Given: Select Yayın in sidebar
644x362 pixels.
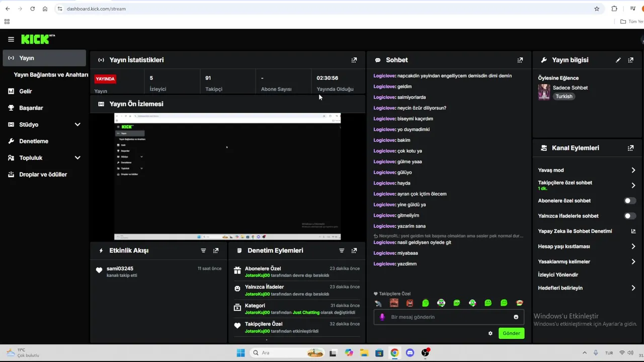Looking at the screenshot, I should 44,58.
